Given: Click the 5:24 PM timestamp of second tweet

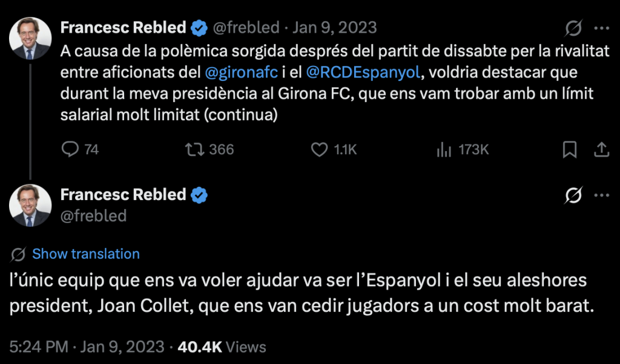Looking at the screenshot, I should [x=37, y=346].
